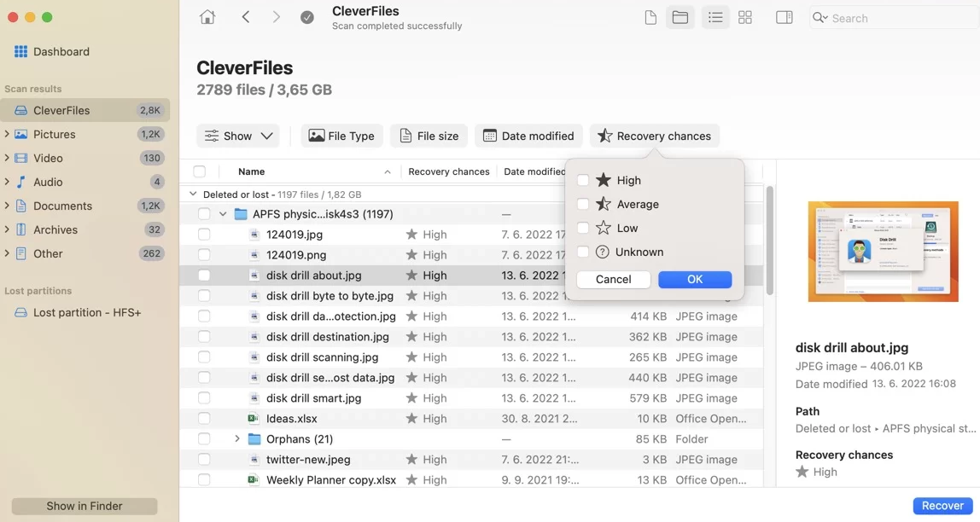
Task: Click the Home icon in the toolbar
Action: tap(207, 17)
